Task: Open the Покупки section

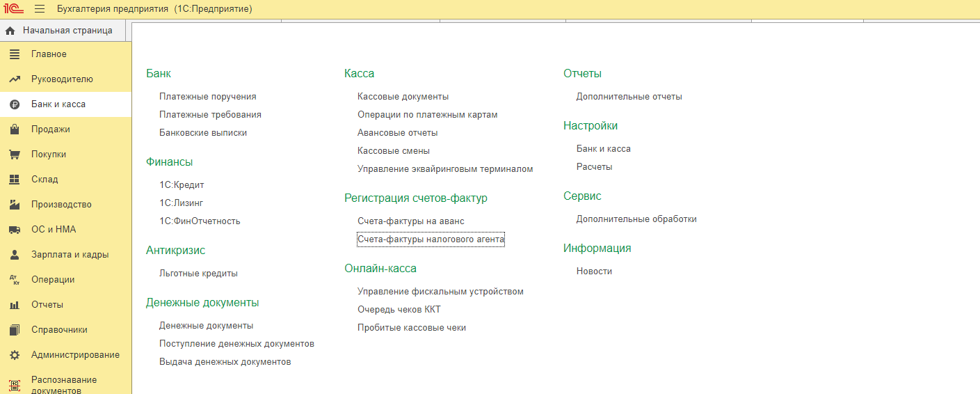Action: coord(65,155)
